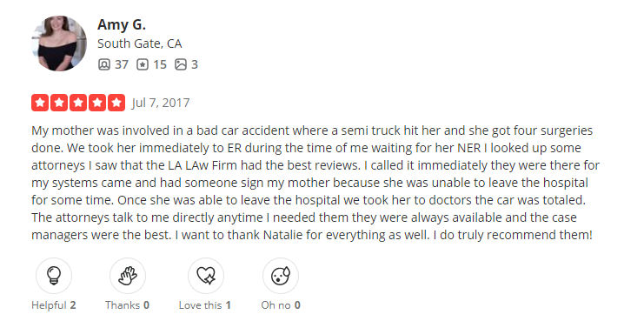The width and height of the screenshot is (644, 321).
Task: Click the Helpful 2 label
Action: click(x=54, y=305)
